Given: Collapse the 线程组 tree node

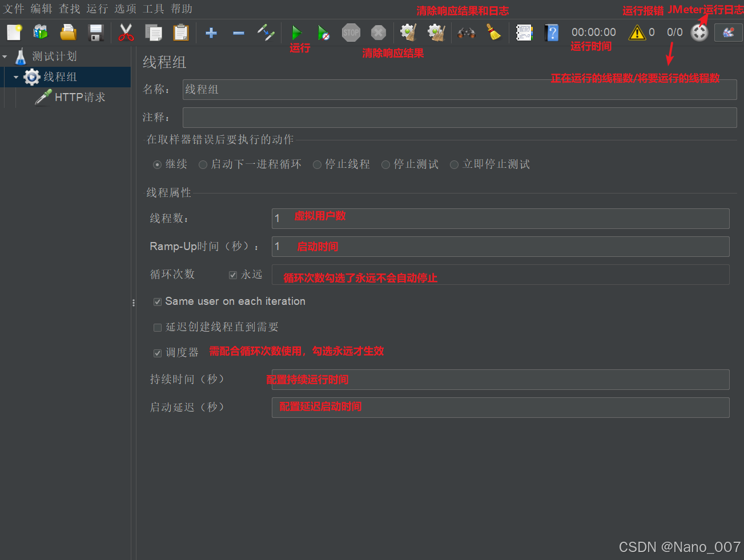Looking at the screenshot, I should pyautogui.click(x=15, y=77).
